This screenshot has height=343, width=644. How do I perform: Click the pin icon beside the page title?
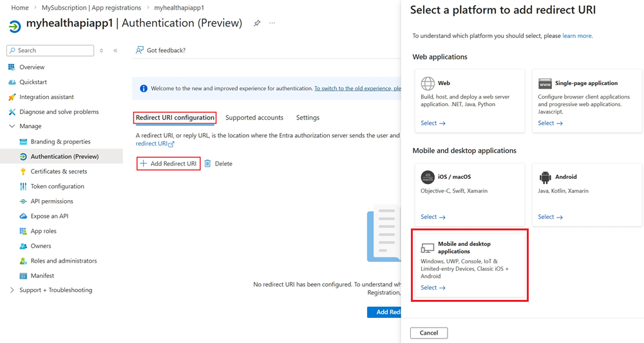pos(257,23)
